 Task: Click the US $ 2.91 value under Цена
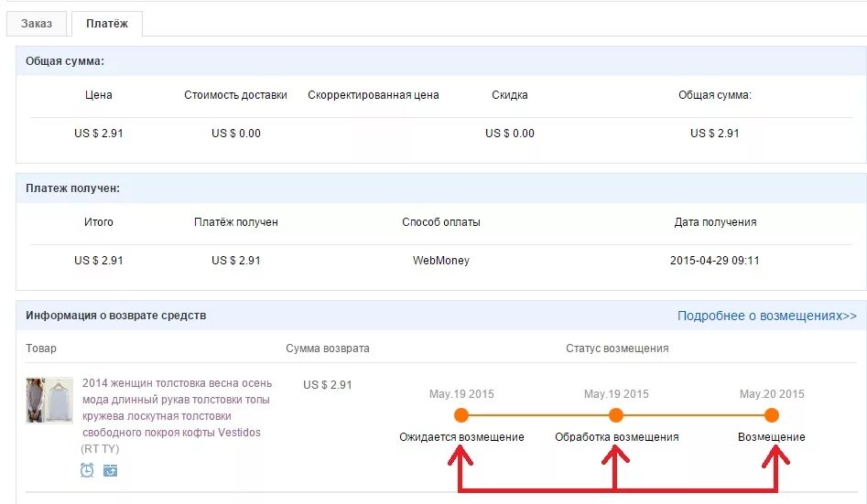99,134
